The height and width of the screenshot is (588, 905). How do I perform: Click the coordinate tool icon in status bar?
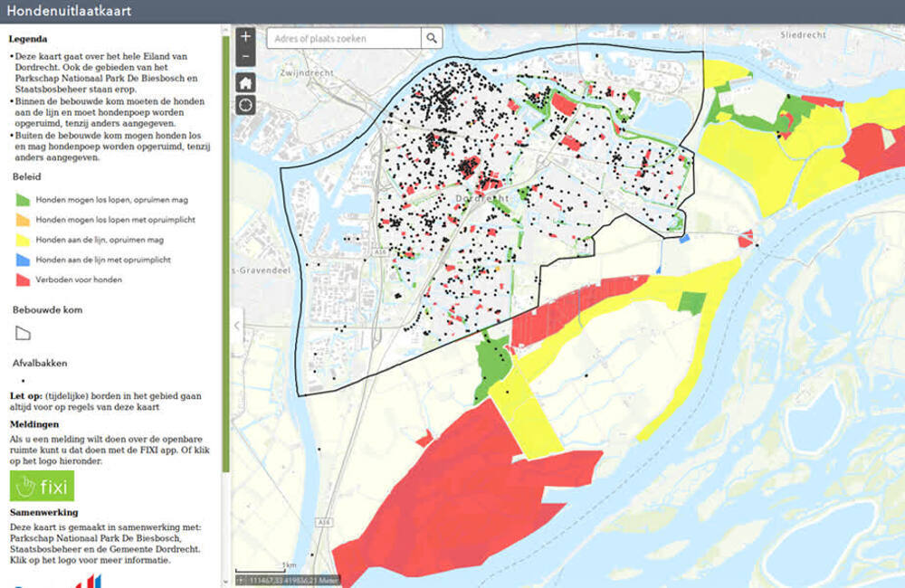(241, 579)
